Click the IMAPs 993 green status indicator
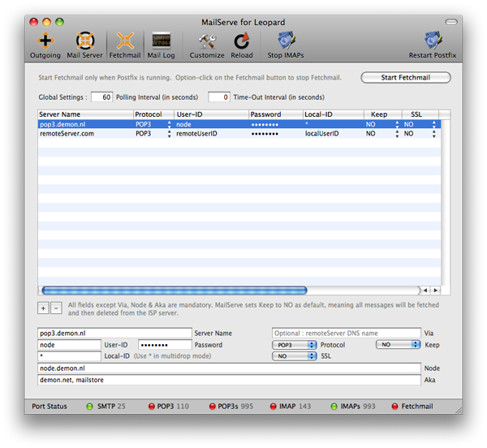The height and width of the screenshot is (448, 487). [x=334, y=407]
